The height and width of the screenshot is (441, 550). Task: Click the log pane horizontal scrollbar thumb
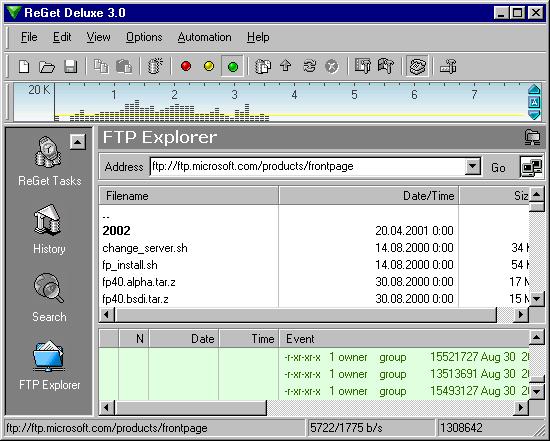pos(190,408)
